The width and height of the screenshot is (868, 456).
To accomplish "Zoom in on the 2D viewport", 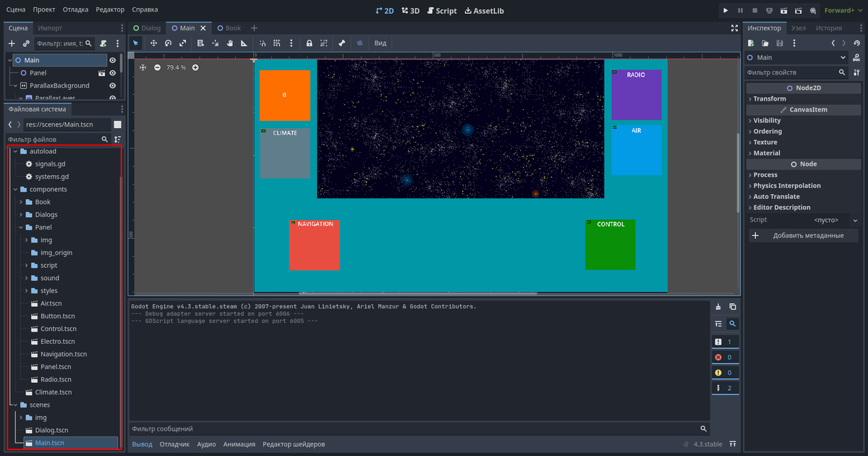I will 195,67.
